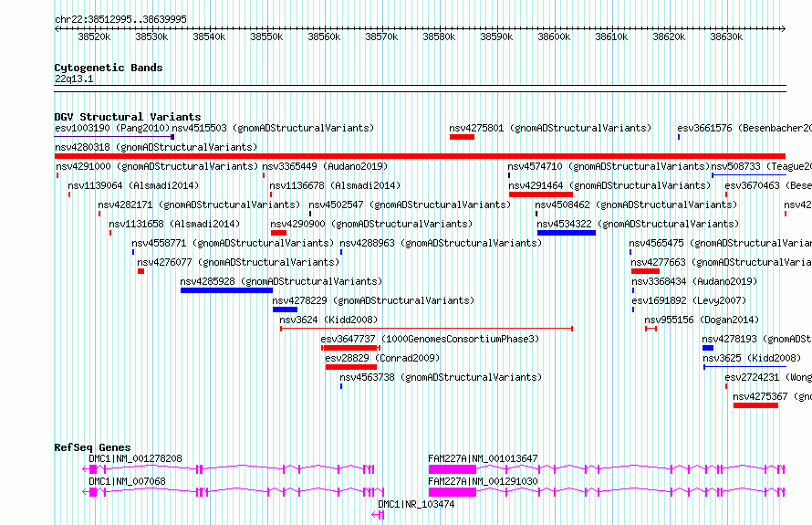Click the nsv4515503 variant label
The image size is (812, 525).
pos(273,128)
